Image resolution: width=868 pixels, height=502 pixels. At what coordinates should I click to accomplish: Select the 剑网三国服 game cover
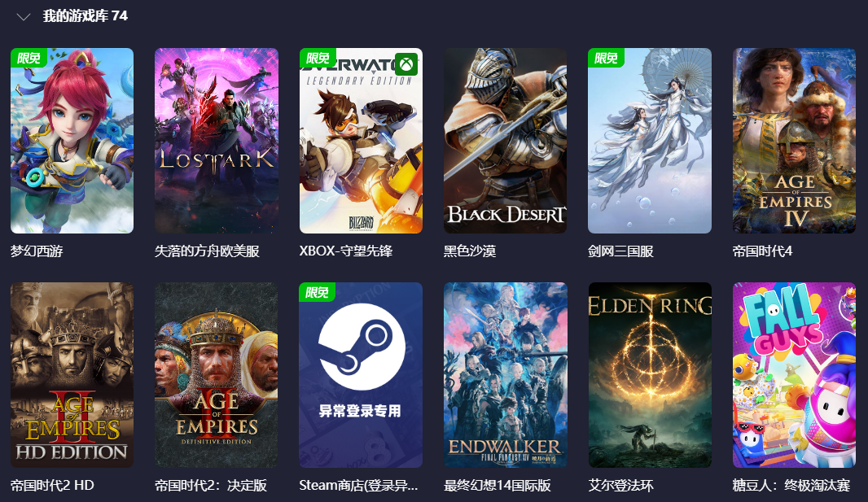pyautogui.click(x=650, y=141)
